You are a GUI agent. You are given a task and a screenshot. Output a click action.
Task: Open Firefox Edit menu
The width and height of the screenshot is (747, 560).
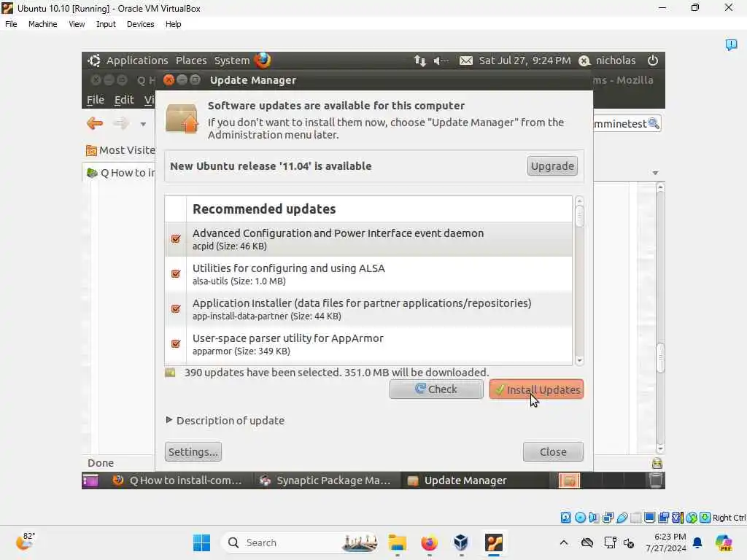pos(124,99)
